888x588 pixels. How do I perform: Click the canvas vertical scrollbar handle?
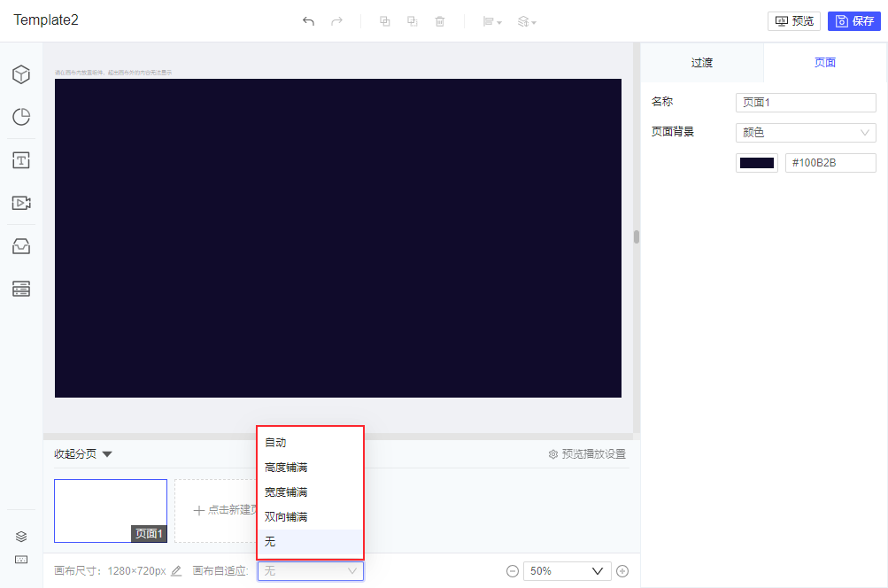coord(637,236)
